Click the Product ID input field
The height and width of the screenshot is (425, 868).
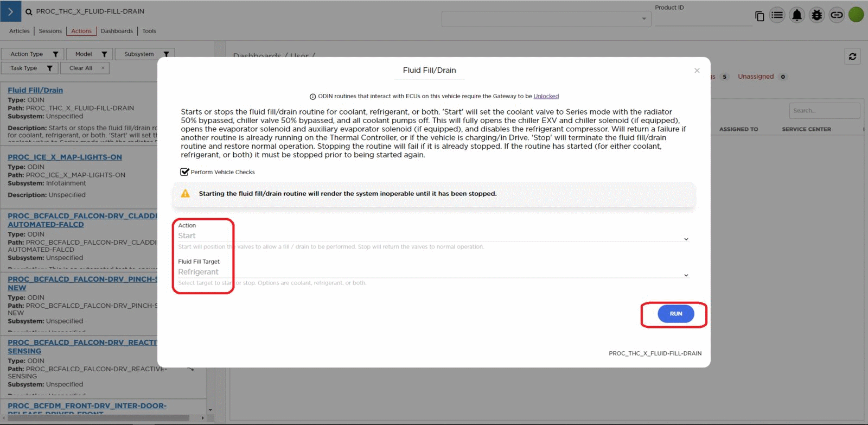click(x=703, y=20)
